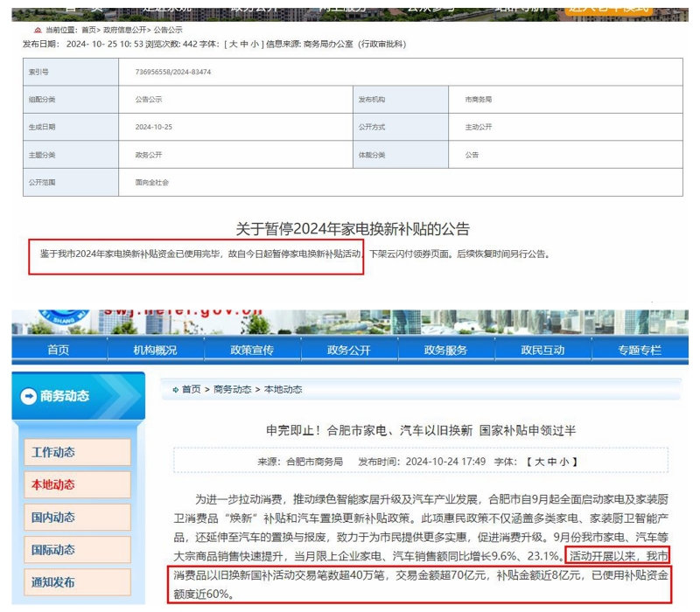Open the 政务服务 navigation item
Viewport: 700px width, 612px height.
[444, 349]
